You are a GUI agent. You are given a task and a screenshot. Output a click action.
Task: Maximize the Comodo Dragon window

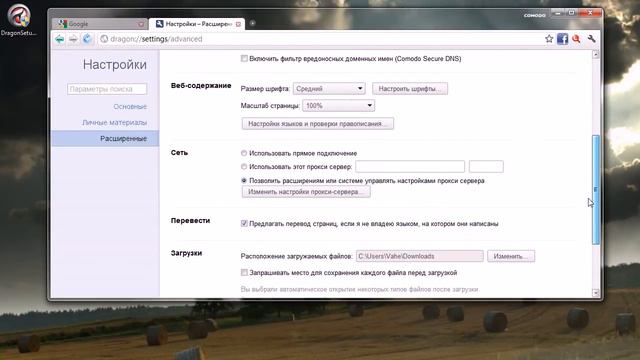point(571,13)
